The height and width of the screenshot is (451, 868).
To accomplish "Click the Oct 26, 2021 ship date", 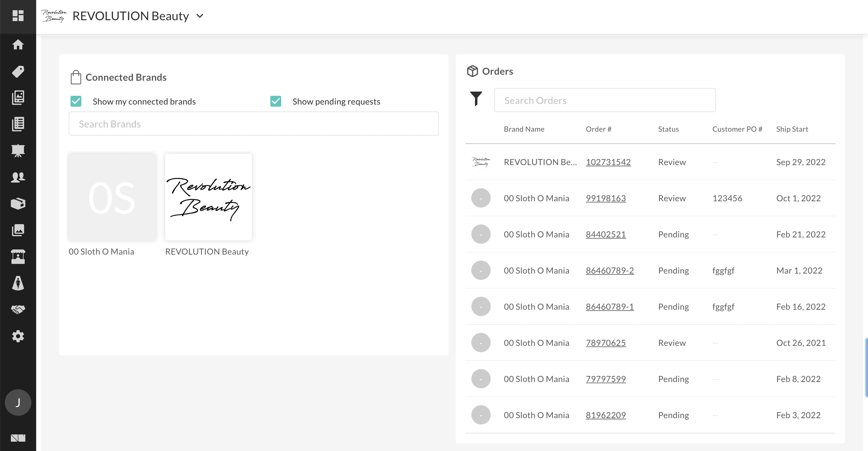I will point(800,343).
